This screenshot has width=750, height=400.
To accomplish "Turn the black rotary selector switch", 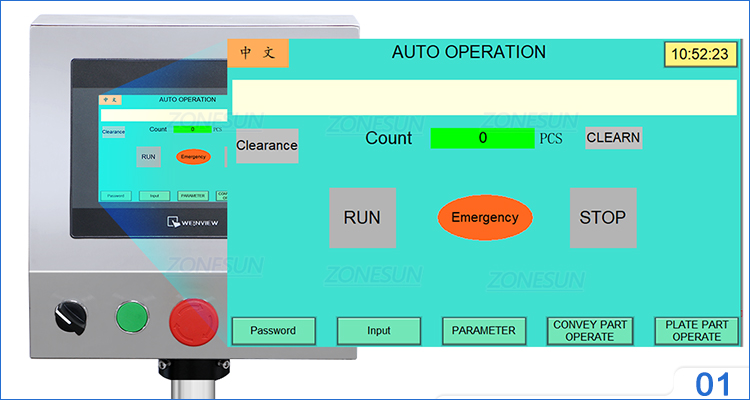I will coord(70,317).
